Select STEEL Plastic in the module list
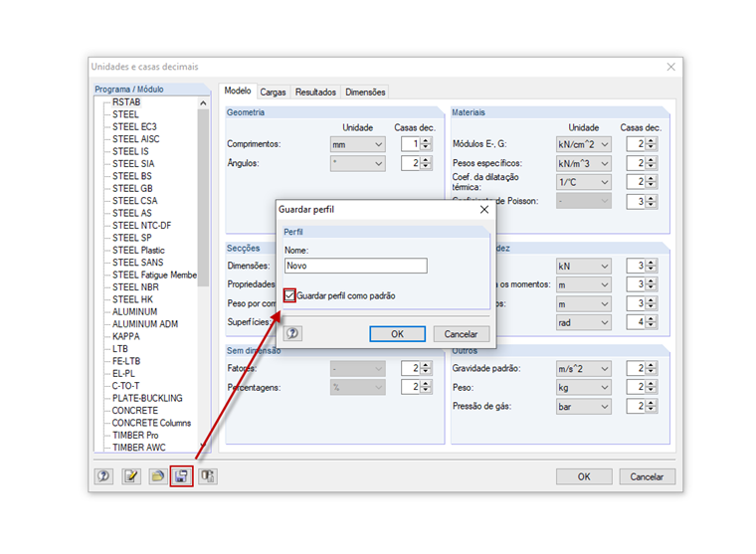Viewport: 756px width, 554px height. (138, 251)
